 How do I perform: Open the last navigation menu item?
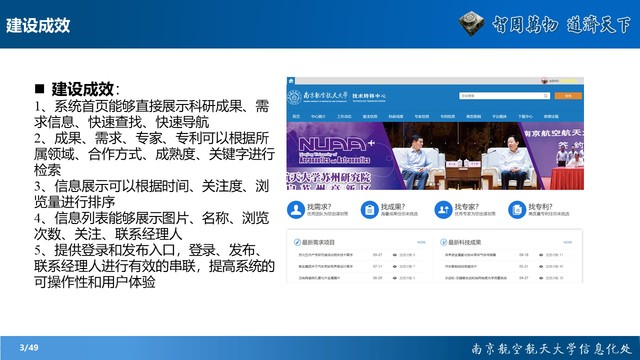click(551, 117)
